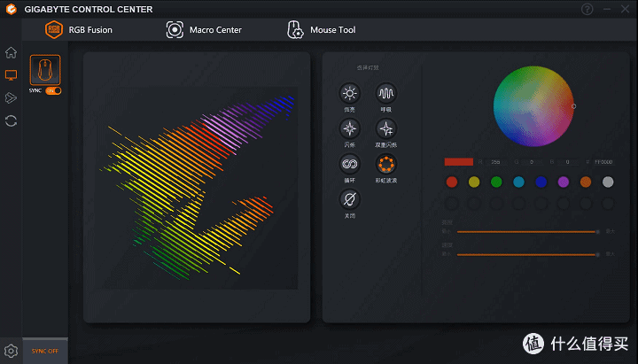This screenshot has height=364, width=638.
Task: Select the red preset color swatch
Action: [452, 182]
